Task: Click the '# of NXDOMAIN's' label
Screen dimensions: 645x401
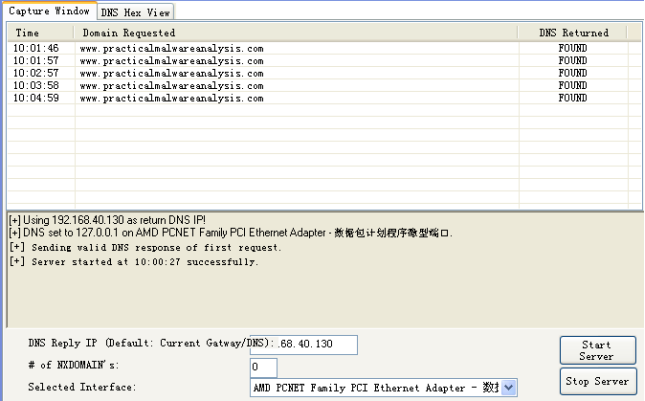Action: coord(73,365)
